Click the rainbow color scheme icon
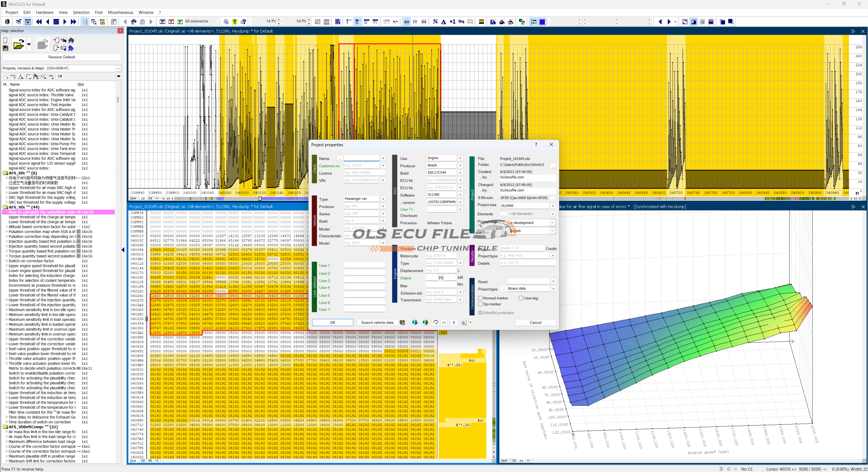This screenshot has height=472, width=868. pyautogui.click(x=481, y=22)
